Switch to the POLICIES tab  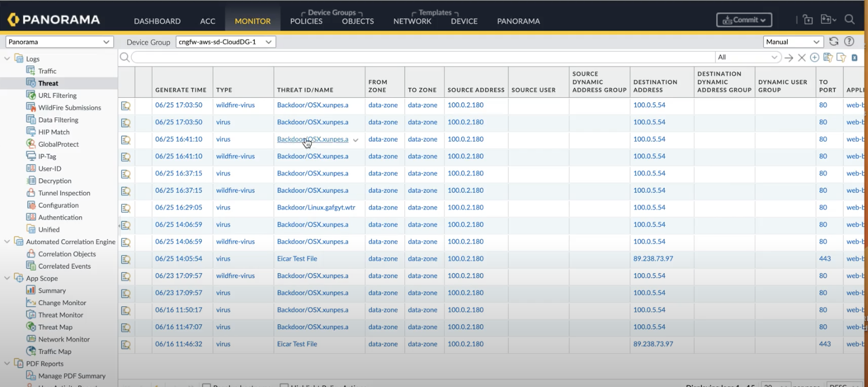306,21
